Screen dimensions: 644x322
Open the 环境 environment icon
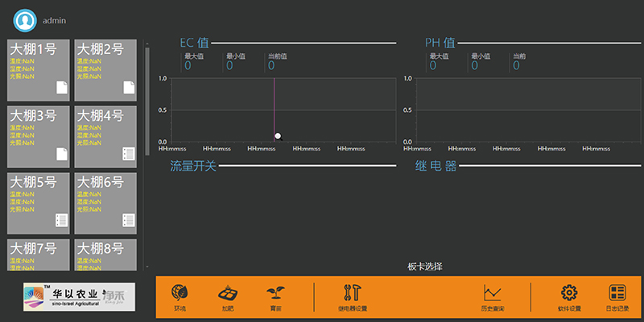click(180, 293)
